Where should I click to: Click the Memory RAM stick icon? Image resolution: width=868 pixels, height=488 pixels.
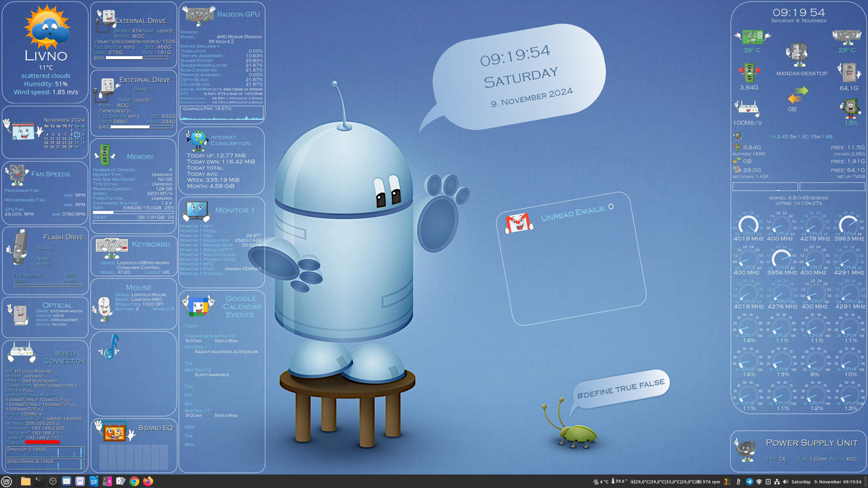coord(104,155)
